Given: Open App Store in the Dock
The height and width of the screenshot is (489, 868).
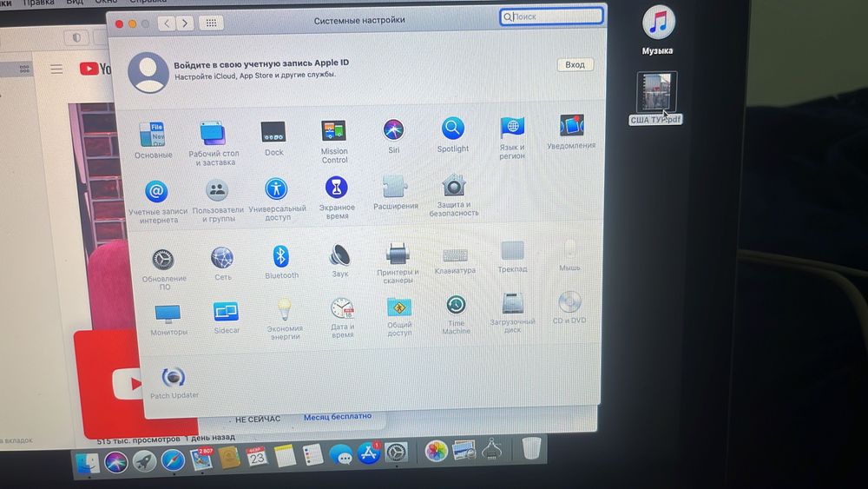Looking at the screenshot, I should pos(369,453).
